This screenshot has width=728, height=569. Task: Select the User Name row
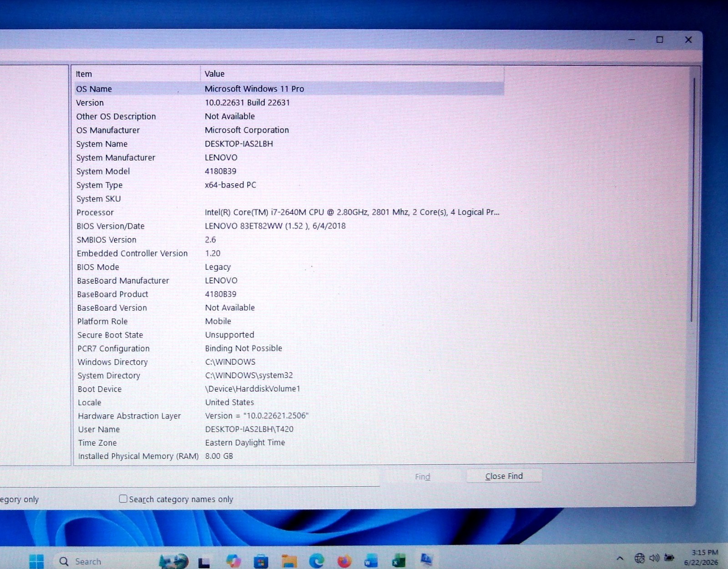(289, 429)
